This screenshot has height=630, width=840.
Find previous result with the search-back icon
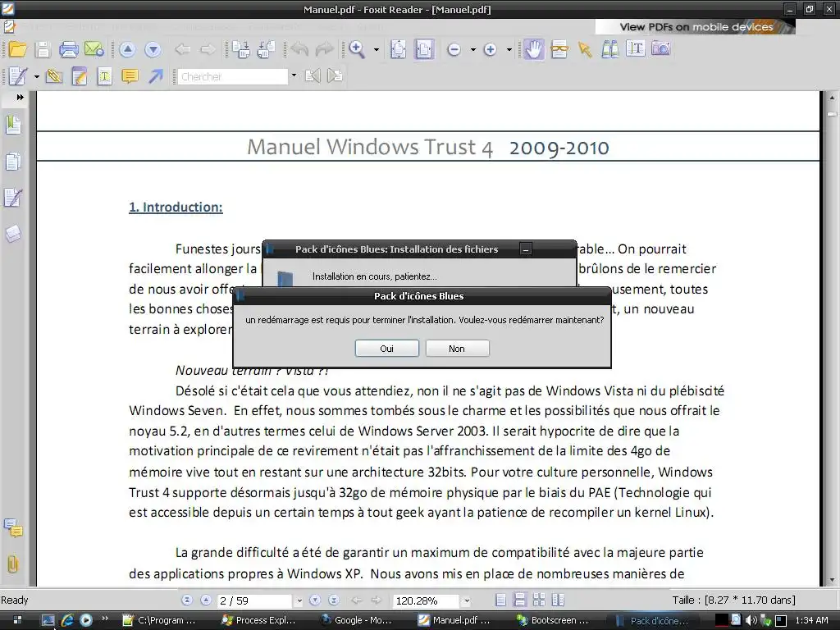[313, 76]
